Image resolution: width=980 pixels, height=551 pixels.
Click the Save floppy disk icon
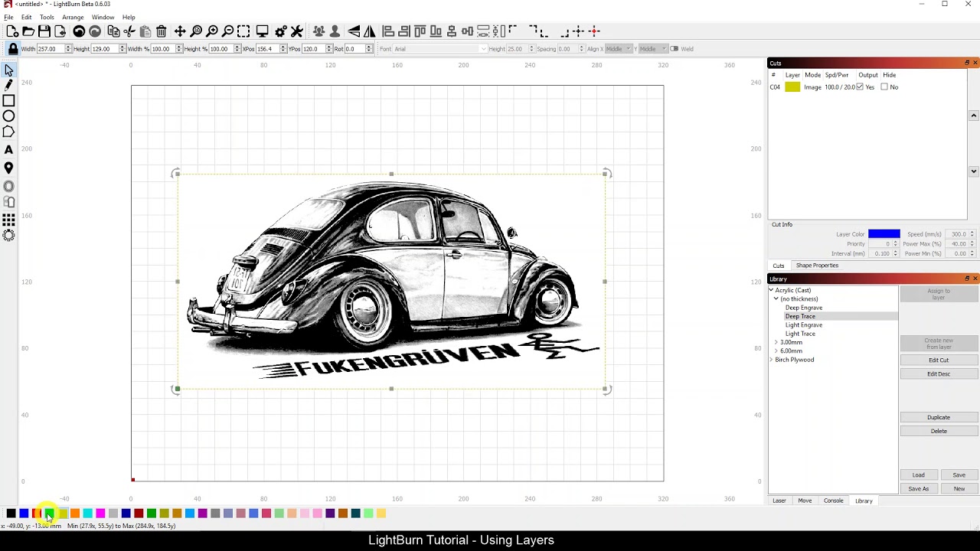44,31
